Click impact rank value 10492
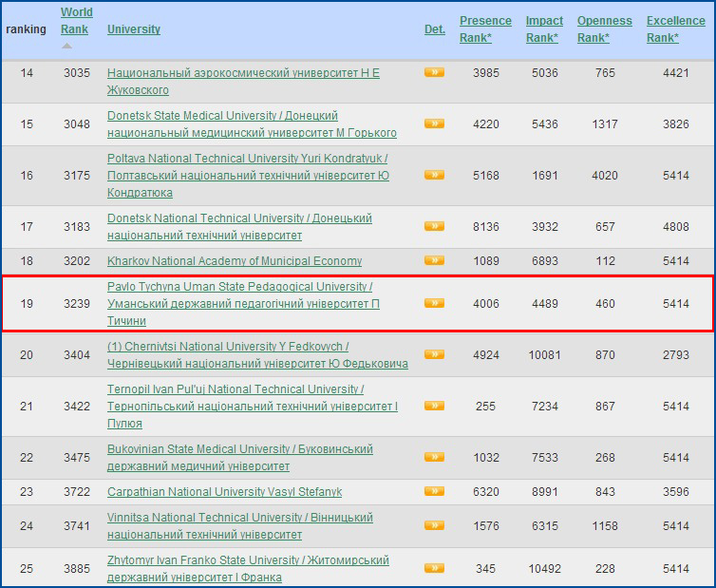Image resolution: width=716 pixels, height=588 pixels. tap(545, 568)
